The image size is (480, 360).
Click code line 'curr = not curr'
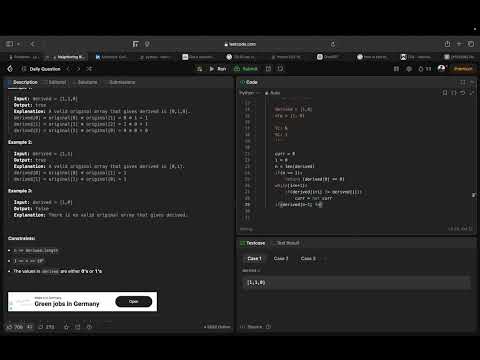click(x=313, y=198)
